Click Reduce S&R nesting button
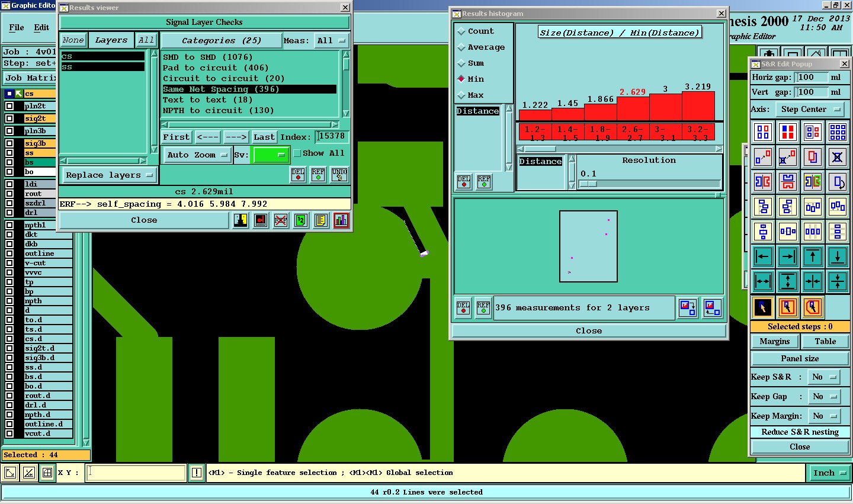The image size is (853, 504). coord(800,432)
